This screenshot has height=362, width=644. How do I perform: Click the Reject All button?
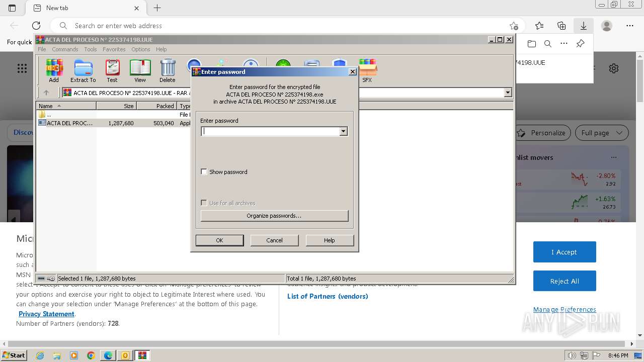[x=565, y=281]
